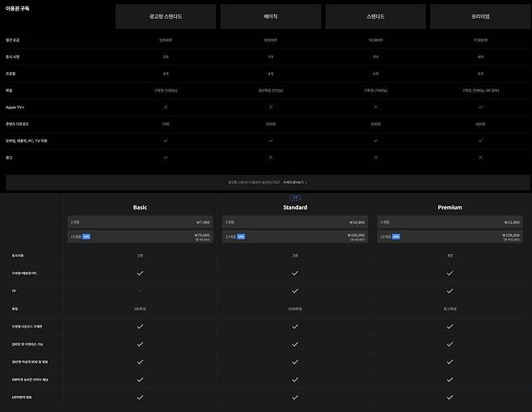Screen dimensions: 532x412
Task: Select the 스탠다드 plan header
Action: coord(376,16)
